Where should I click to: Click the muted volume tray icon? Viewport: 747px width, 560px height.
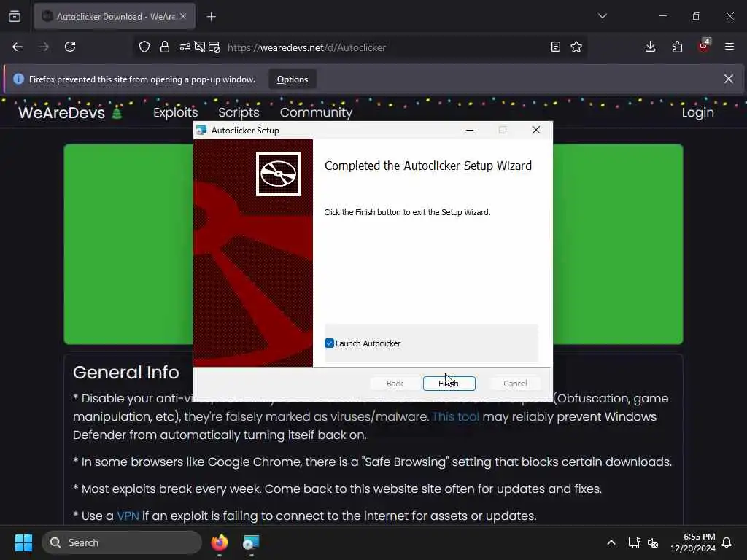click(x=653, y=542)
